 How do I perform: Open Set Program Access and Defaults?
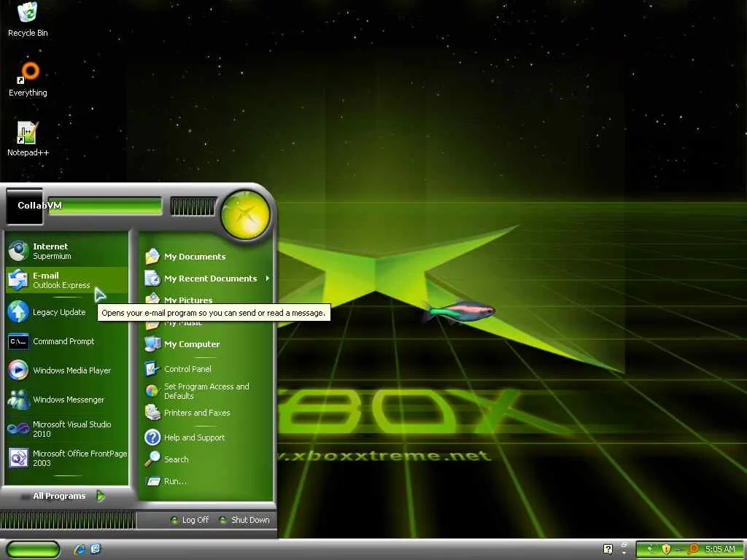point(207,391)
